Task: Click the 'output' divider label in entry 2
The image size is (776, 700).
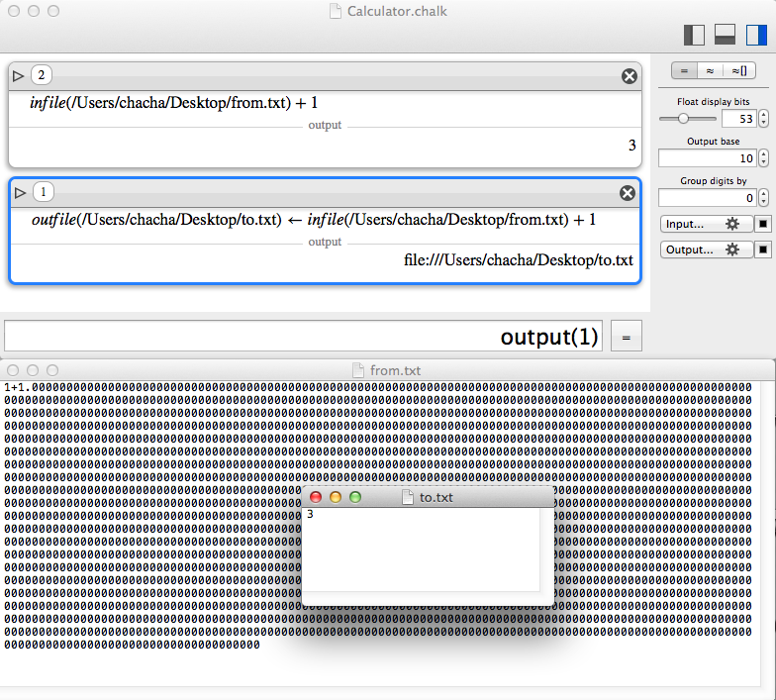Action: tap(325, 125)
